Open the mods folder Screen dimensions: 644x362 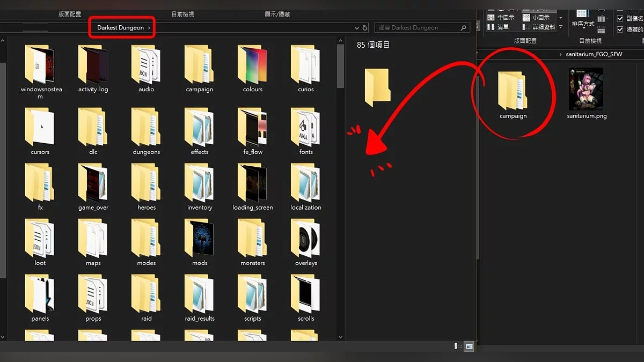[200, 242]
